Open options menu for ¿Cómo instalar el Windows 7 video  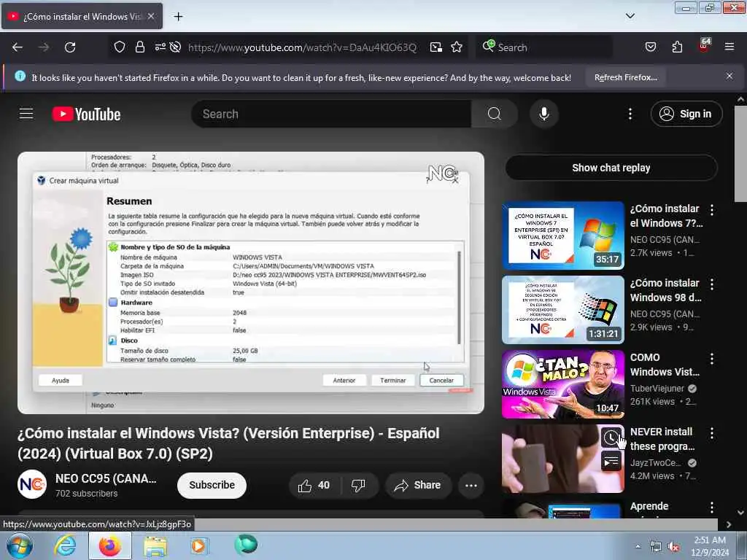click(712, 209)
